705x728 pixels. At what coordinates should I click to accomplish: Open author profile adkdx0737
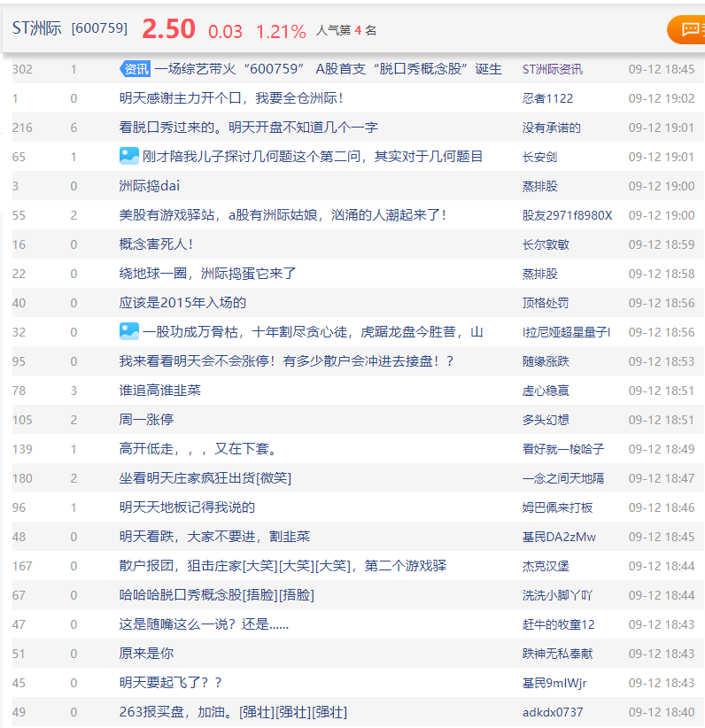553,712
